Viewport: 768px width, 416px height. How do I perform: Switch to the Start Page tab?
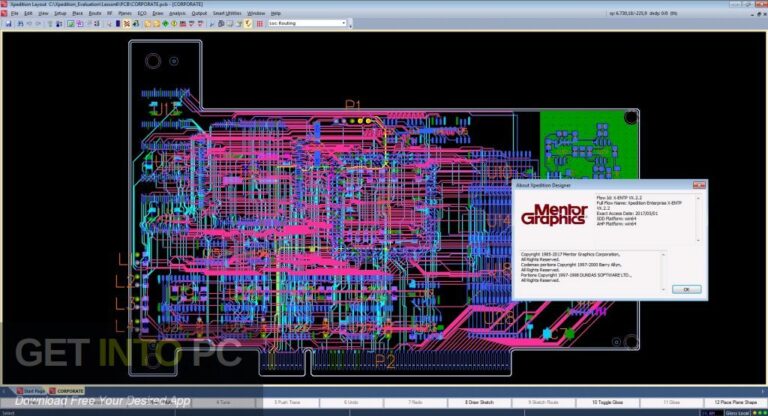coord(31,391)
